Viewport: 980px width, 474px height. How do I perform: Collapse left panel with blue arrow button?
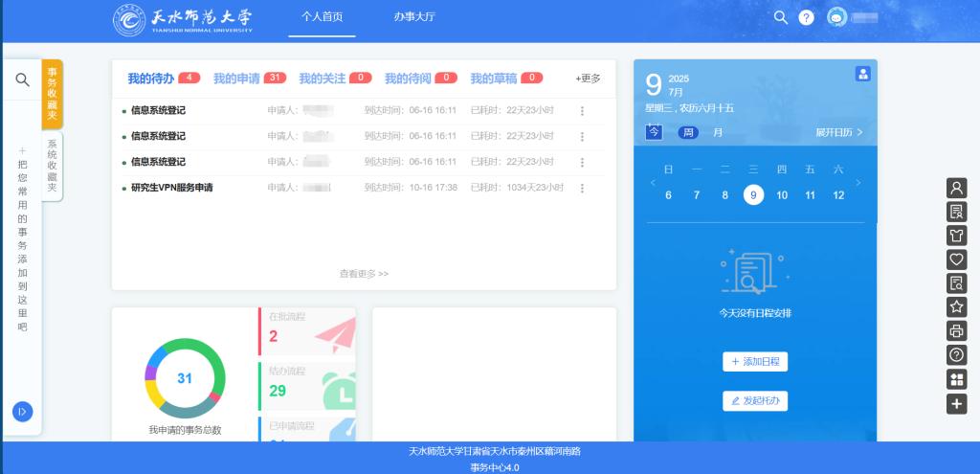pos(22,412)
